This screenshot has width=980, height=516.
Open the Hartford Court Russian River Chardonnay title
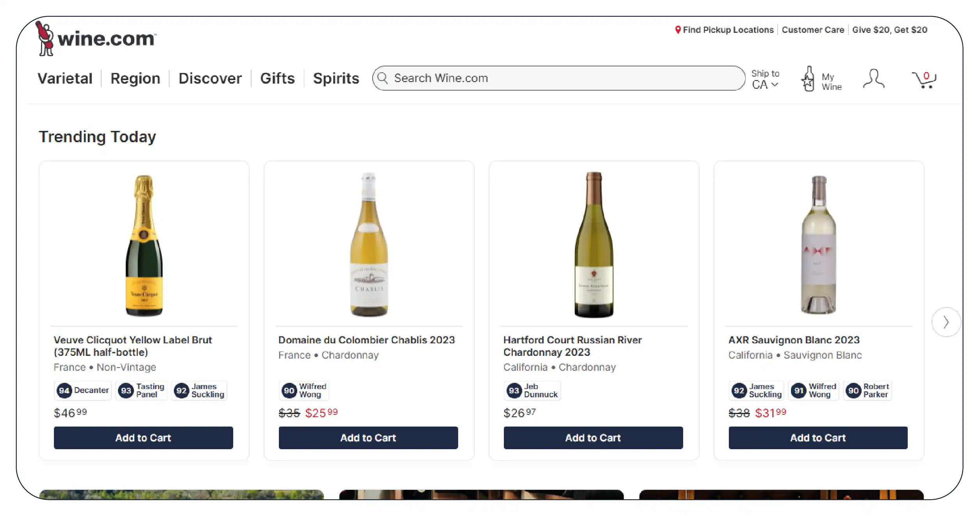click(572, 346)
